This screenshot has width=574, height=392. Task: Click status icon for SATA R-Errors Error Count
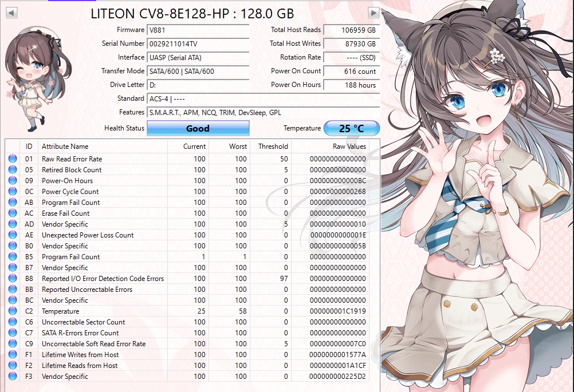(13, 332)
